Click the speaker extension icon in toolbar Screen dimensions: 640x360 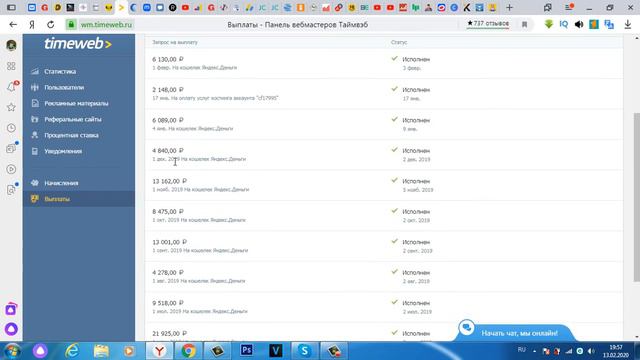579,24
